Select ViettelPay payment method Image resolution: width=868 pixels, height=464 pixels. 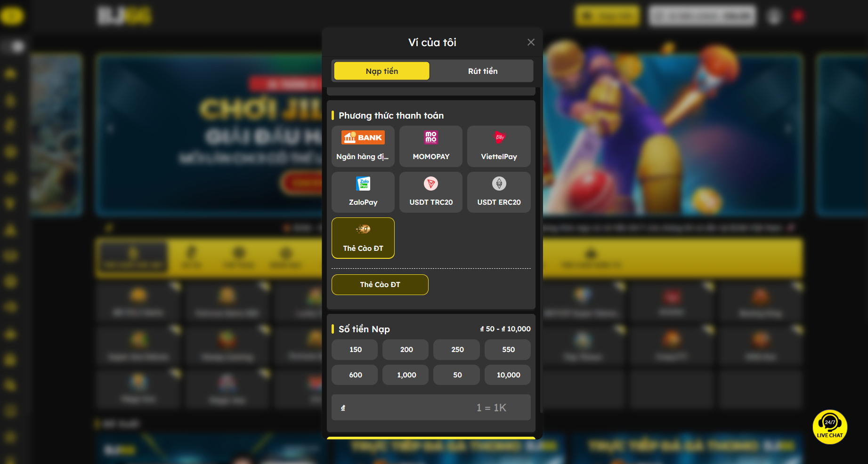click(x=499, y=146)
